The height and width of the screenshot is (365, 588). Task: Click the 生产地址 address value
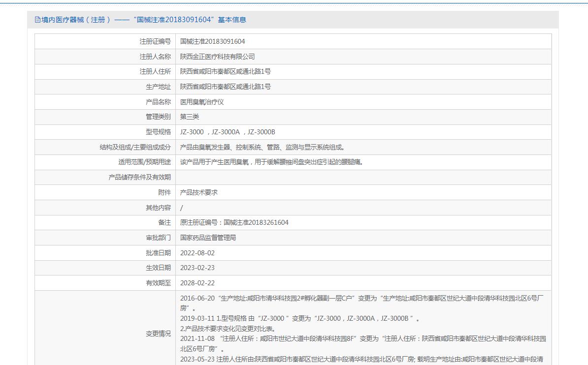pos(225,87)
